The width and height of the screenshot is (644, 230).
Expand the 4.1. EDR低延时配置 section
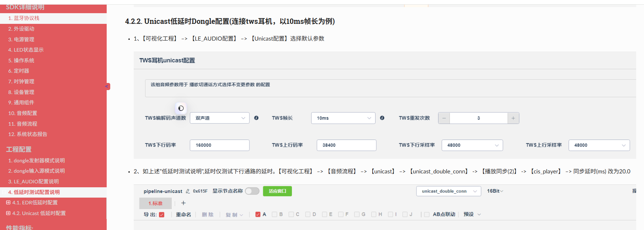click(x=8, y=203)
